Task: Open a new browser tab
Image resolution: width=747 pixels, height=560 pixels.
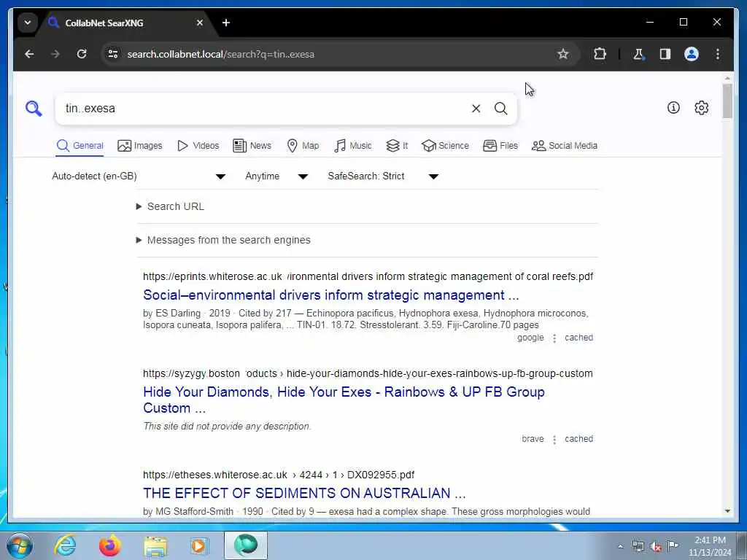Action: [226, 23]
